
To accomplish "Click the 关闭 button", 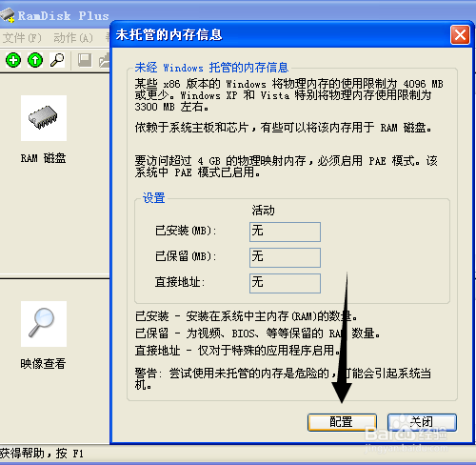I will tap(422, 422).
